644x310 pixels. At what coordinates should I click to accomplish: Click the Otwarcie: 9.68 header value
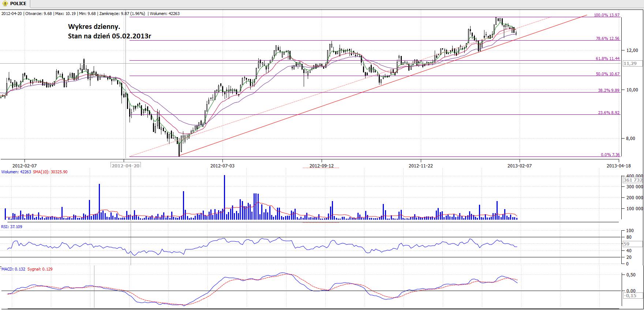point(39,14)
